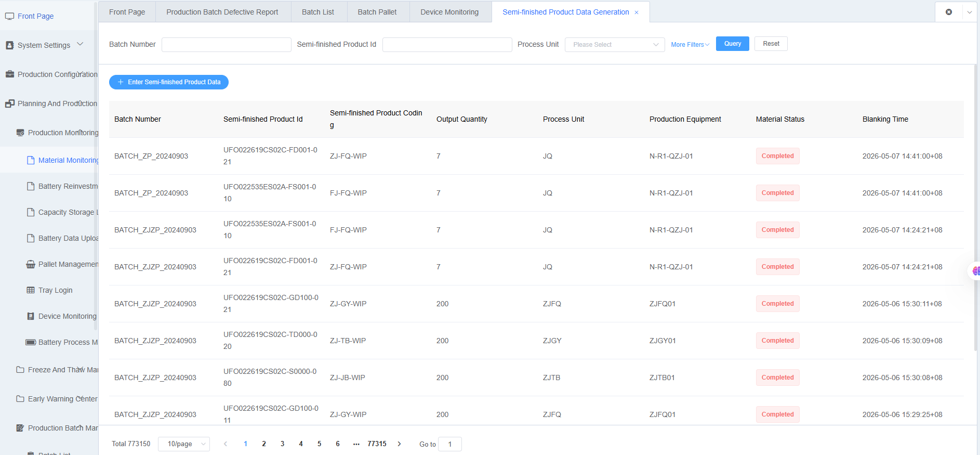Go to page 5

tap(319, 444)
